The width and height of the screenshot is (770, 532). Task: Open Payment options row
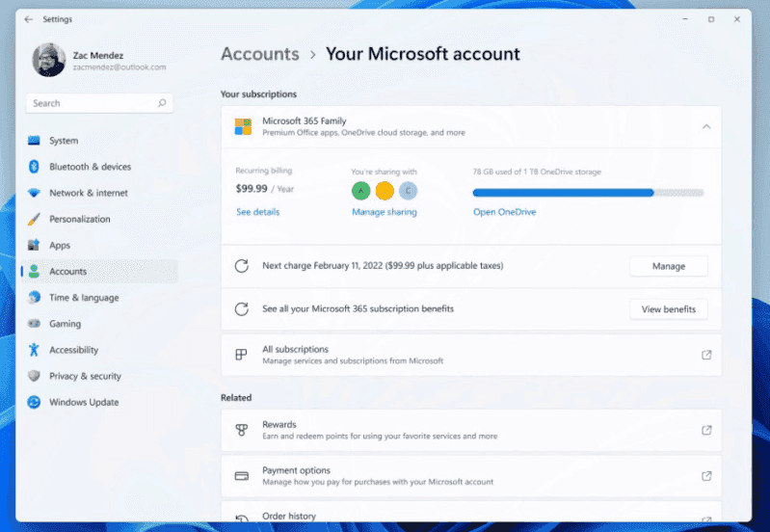(471, 476)
